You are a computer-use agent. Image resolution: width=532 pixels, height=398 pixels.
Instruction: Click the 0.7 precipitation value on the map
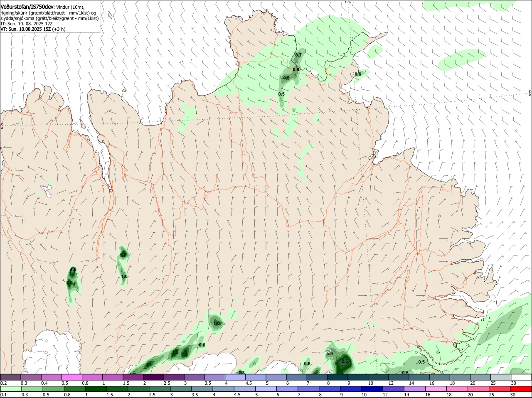pyautogui.click(x=298, y=55)
